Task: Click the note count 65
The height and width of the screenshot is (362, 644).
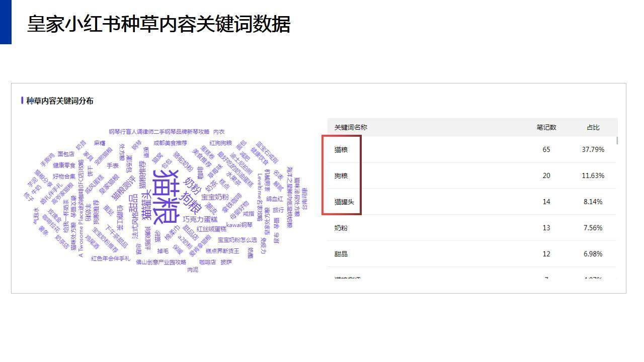Action: pyautogui.click(x=546, y=150)
